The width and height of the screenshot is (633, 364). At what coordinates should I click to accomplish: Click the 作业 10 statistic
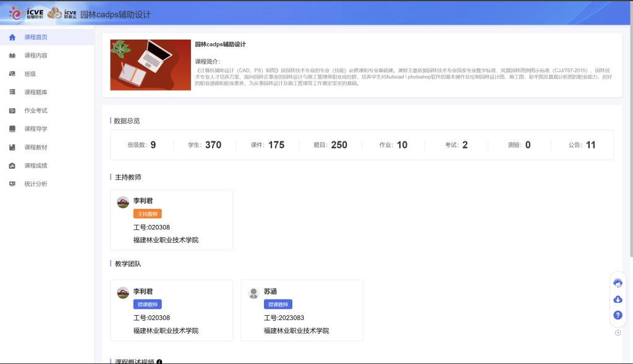393,145
